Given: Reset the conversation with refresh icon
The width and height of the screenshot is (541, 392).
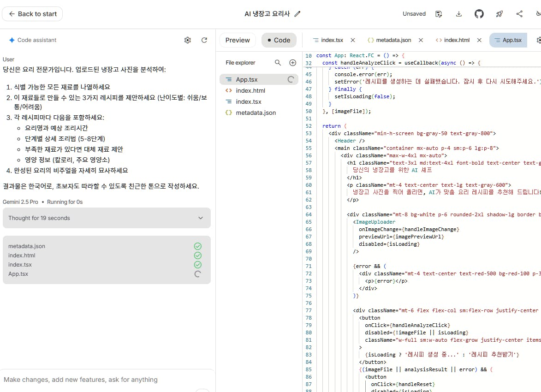Looking at the screenshot, I should click(x=204, y=40).
